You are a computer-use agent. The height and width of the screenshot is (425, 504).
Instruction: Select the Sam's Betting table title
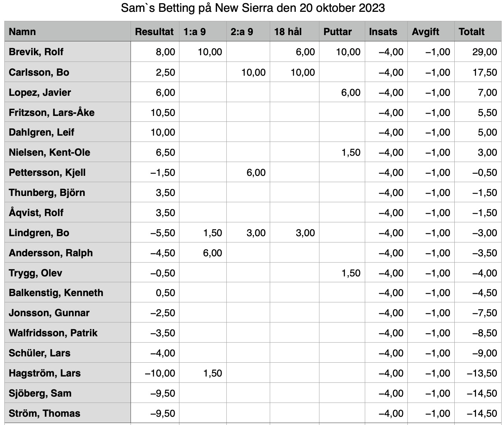[x=253, y=8]
